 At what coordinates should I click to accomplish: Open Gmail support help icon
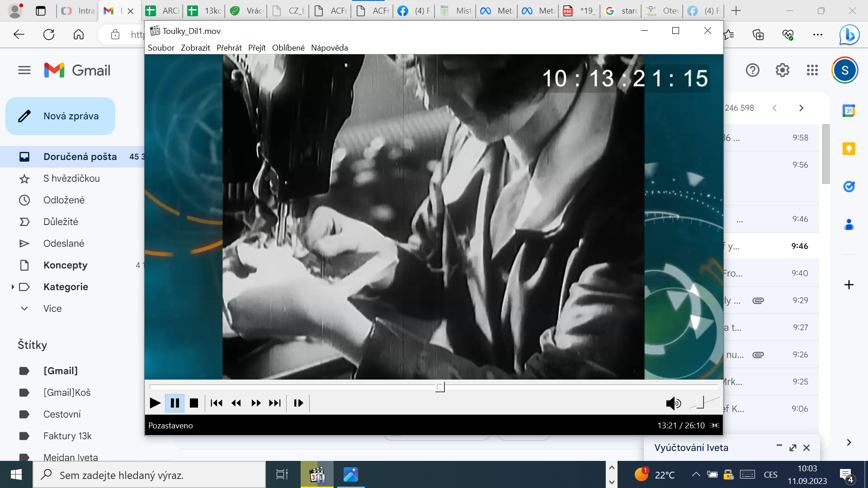click(x=753, y=70)
